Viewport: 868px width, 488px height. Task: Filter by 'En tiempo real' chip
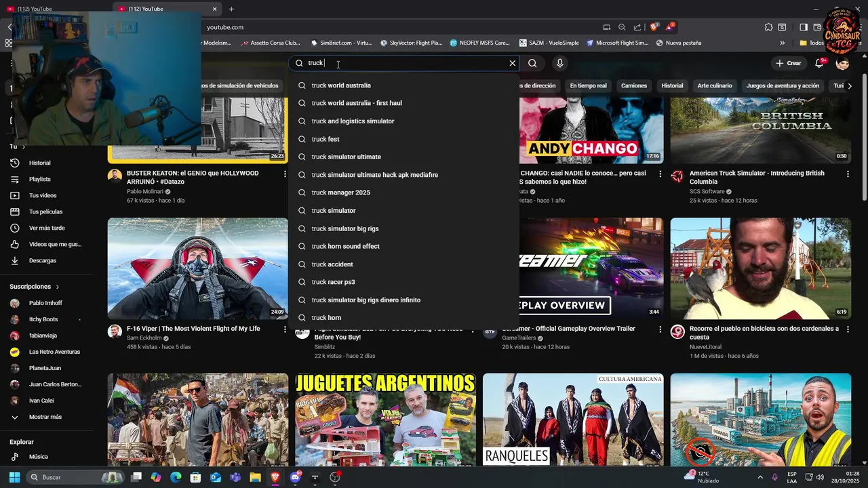(x=588, y=85)
